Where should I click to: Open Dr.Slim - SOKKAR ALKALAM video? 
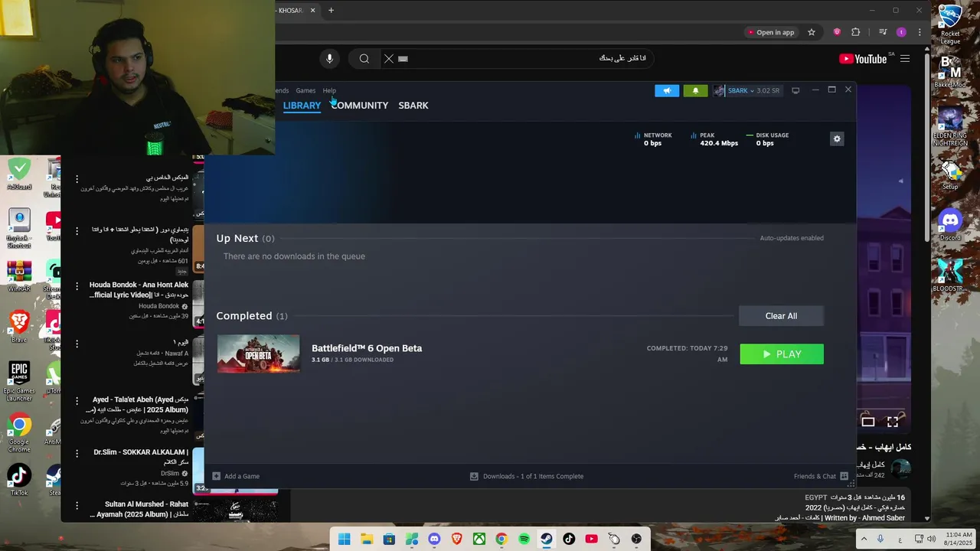point(141,457)
